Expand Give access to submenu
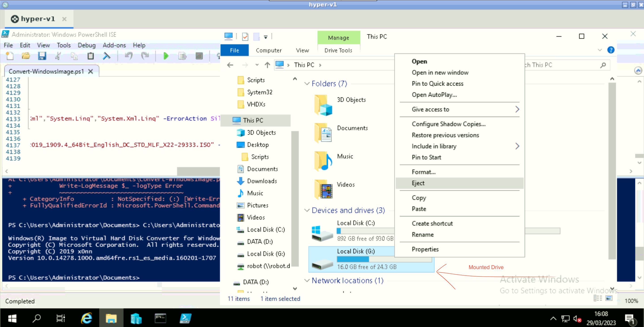 point(459,109)
